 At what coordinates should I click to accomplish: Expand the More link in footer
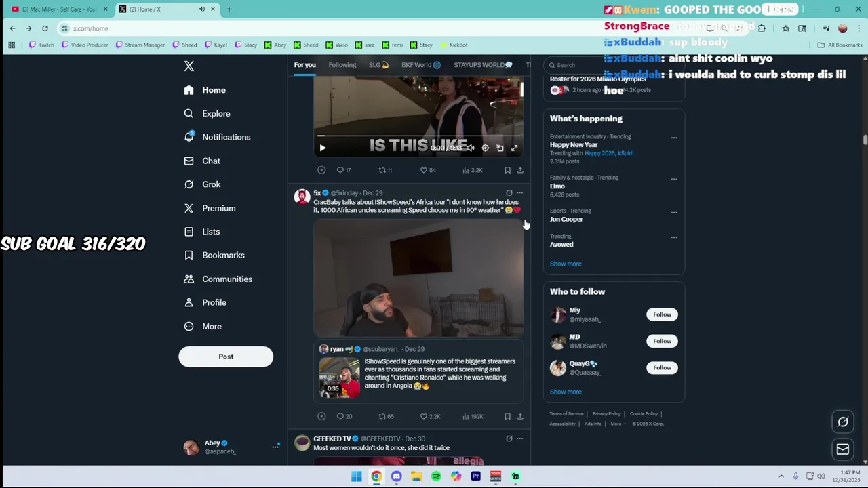617,424
